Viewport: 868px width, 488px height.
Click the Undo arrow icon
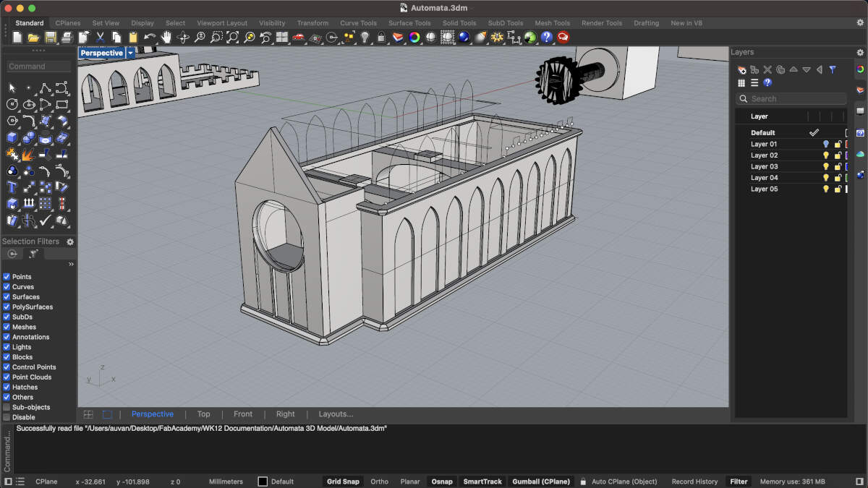(x=150, y=37)
